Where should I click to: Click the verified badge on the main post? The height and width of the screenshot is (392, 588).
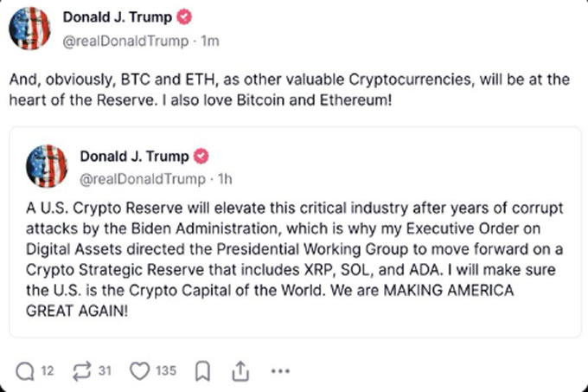(184, 17)
